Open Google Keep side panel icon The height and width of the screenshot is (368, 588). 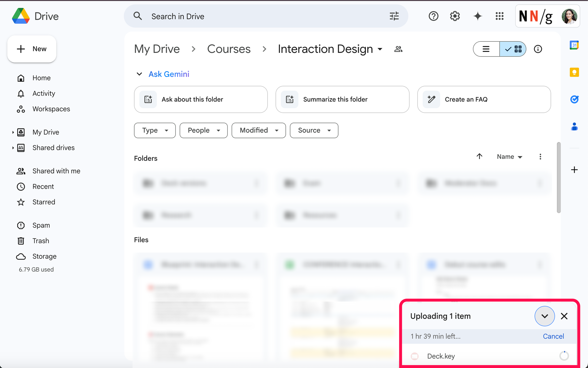(574, 72)
